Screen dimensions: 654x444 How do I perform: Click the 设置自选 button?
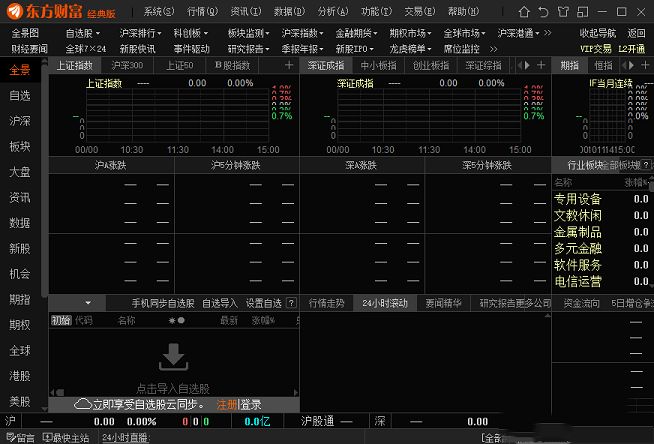point(264,303)
